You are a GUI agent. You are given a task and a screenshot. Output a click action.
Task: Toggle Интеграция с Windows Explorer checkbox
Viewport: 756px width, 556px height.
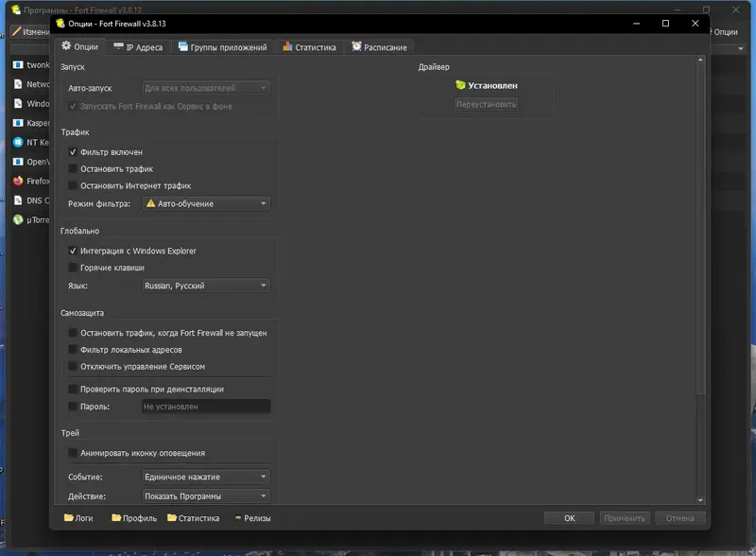[73, 251]
